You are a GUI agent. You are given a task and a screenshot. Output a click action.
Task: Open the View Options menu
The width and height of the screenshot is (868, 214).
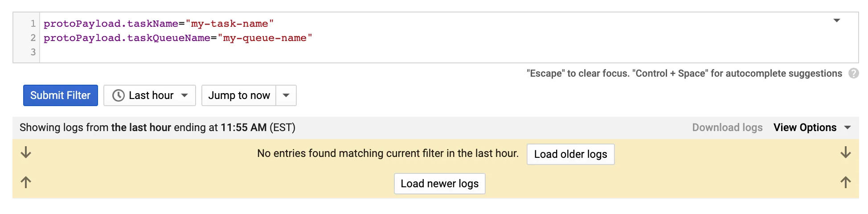click(812, 128)
